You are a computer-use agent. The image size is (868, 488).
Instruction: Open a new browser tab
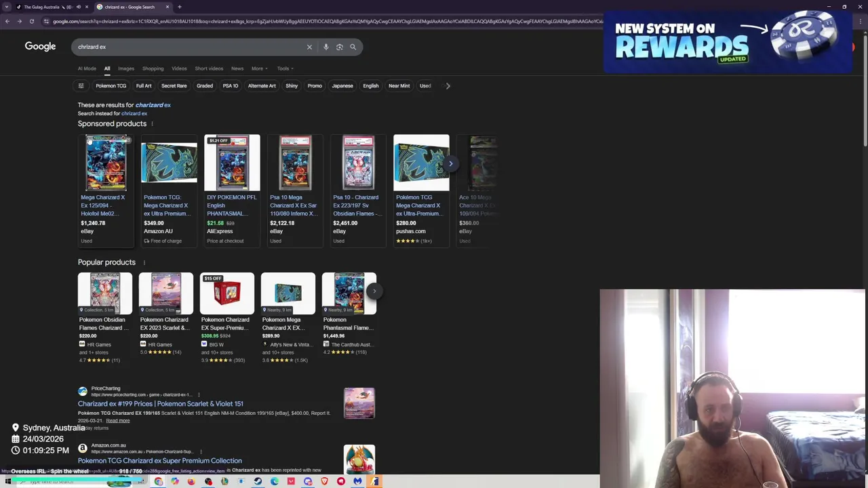click(x=179, y=7)
